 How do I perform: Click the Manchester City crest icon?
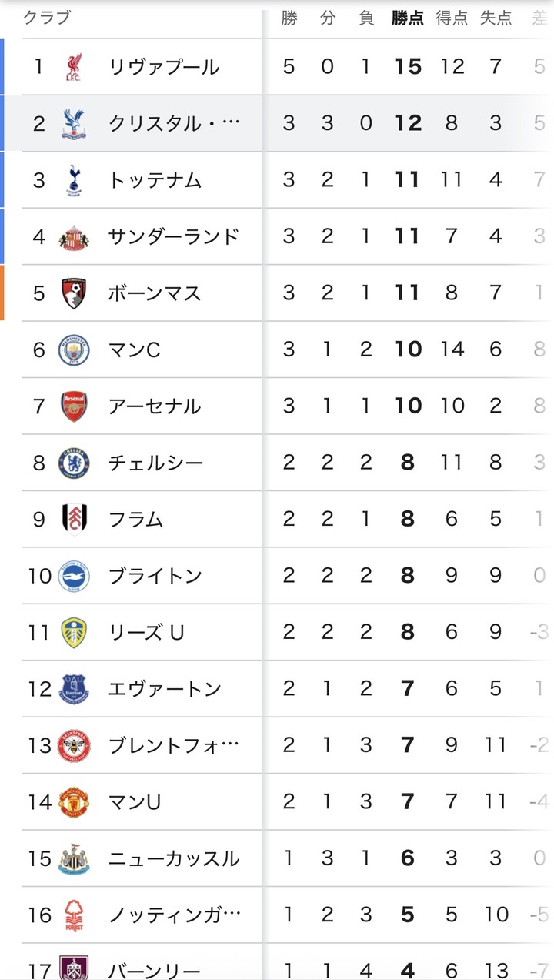74,350
